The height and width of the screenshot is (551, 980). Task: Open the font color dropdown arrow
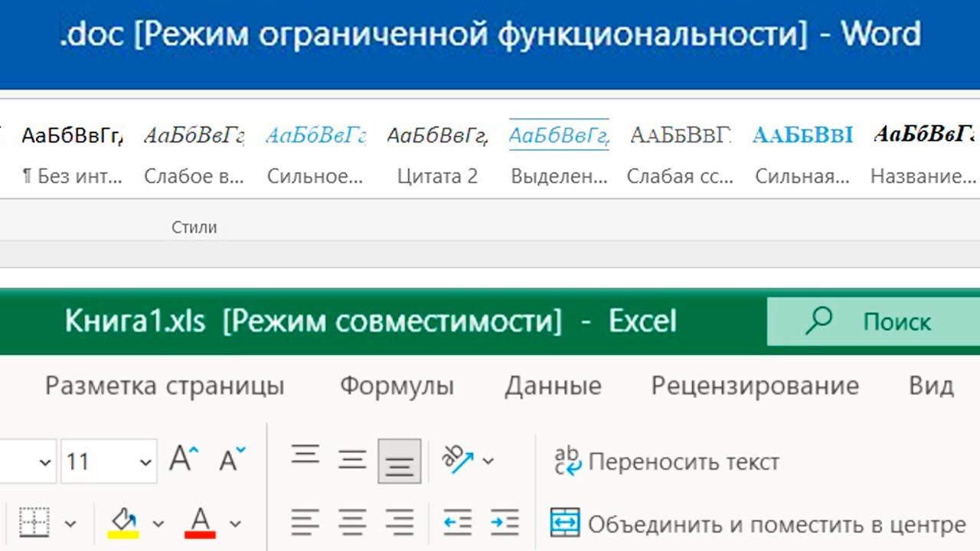point(236,524)
